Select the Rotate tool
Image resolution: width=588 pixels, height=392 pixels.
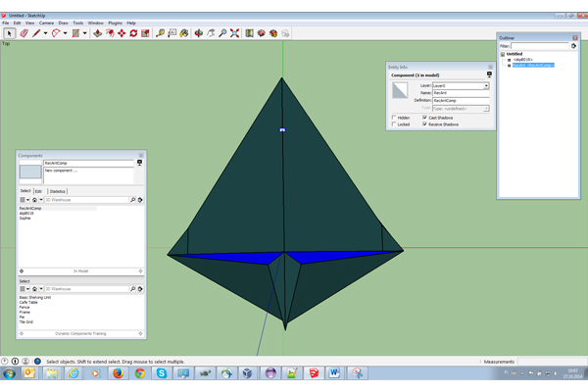[x=133, y=33]
